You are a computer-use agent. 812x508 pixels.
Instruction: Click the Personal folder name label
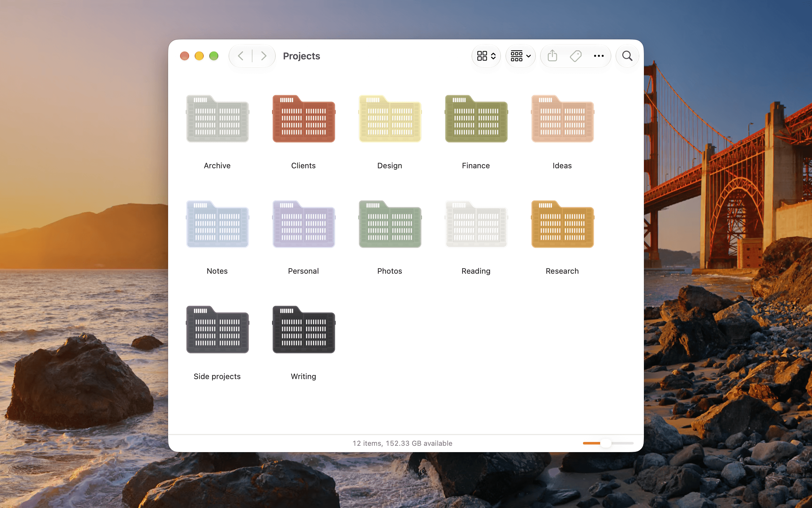coord(303,271)
